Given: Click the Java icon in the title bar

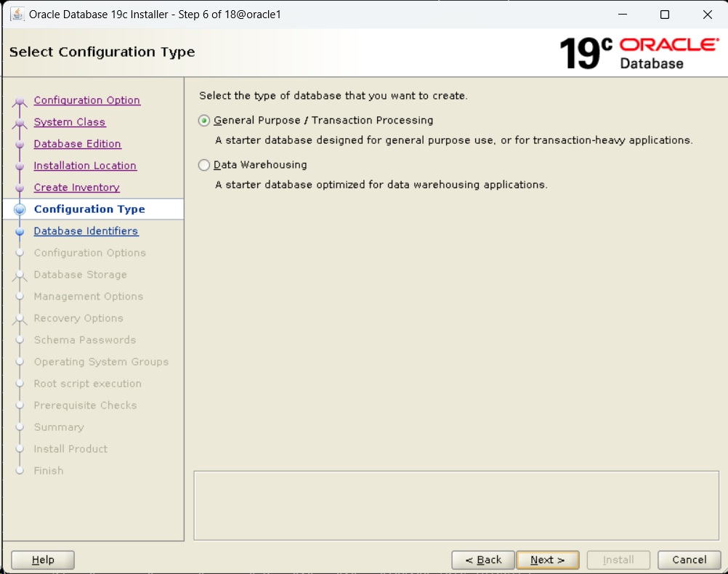Looking at the screenshot, I should coord(17,15).
